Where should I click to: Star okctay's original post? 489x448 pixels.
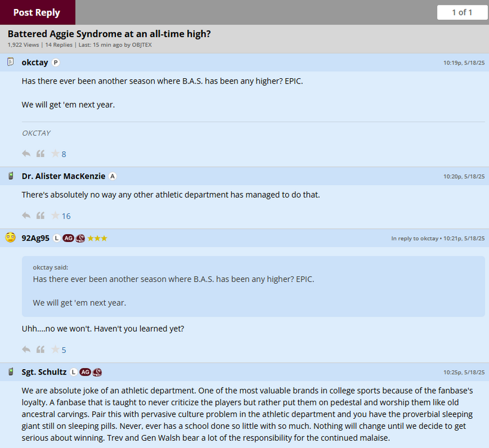coord(55,154)
